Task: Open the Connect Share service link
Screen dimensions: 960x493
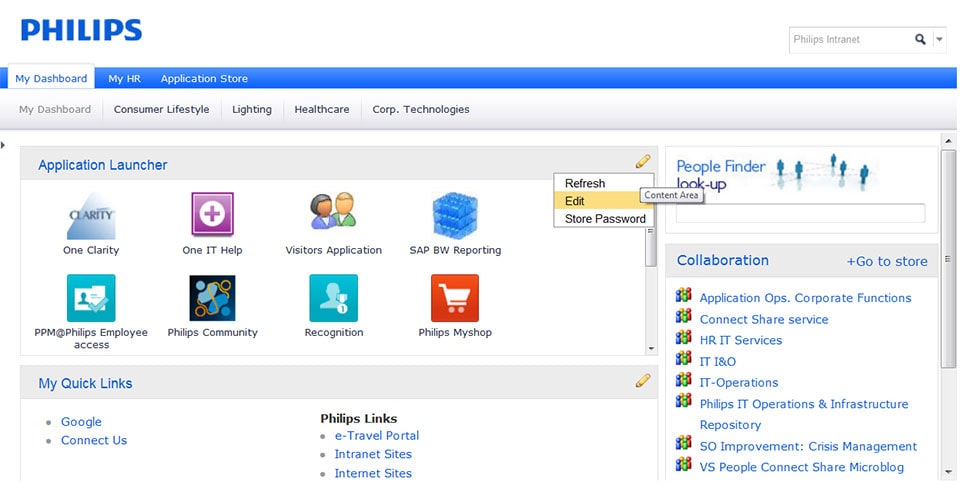Action: (763, 320)
